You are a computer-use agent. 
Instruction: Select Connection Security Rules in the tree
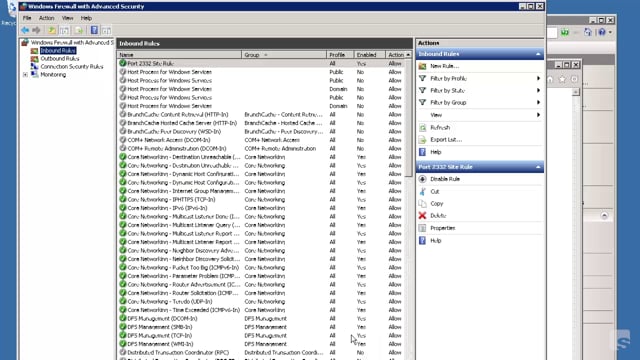click(x=72, y=67)
